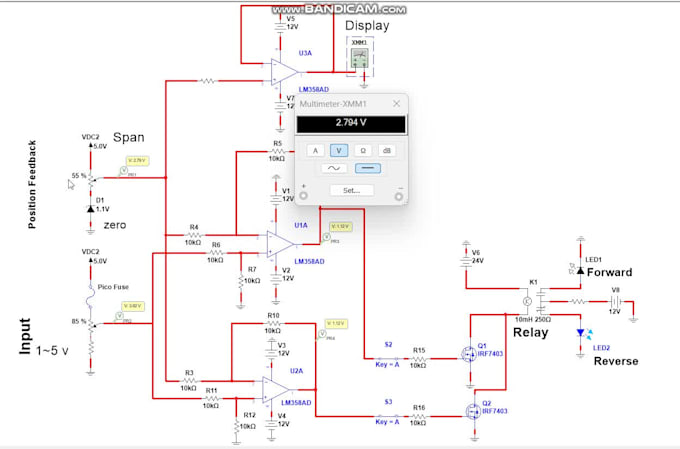The width and height of the screenshot is (680, 449).
Task: Select the PR2 voltage probe on Input line
Action: point(119,316)
